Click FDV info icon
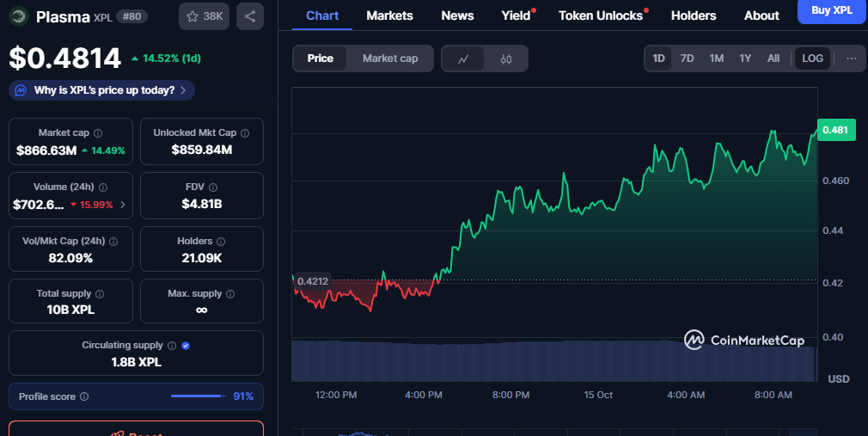Screen dimensions: 868x436 [213, 187]
